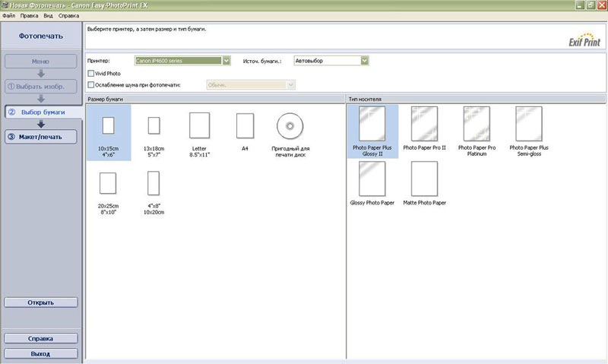Click the Открыть button
The height and width of the screenshot is (364, 608).
[41, 302]
